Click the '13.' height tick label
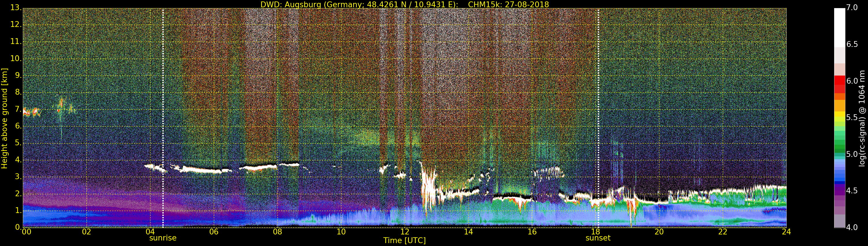Image resolution: width=868 pixels, height=246 pixels. (16, 8)
